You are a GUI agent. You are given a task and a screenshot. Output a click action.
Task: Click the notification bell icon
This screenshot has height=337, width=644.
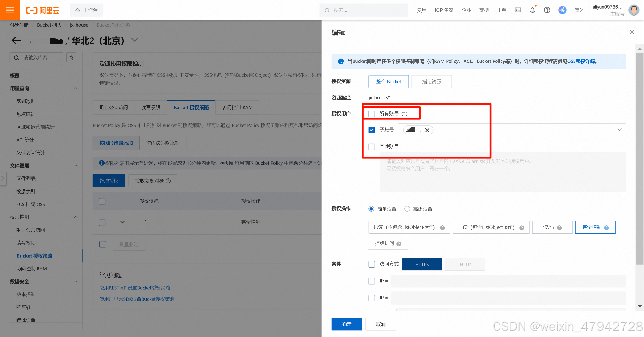click(x=532, y=10)
